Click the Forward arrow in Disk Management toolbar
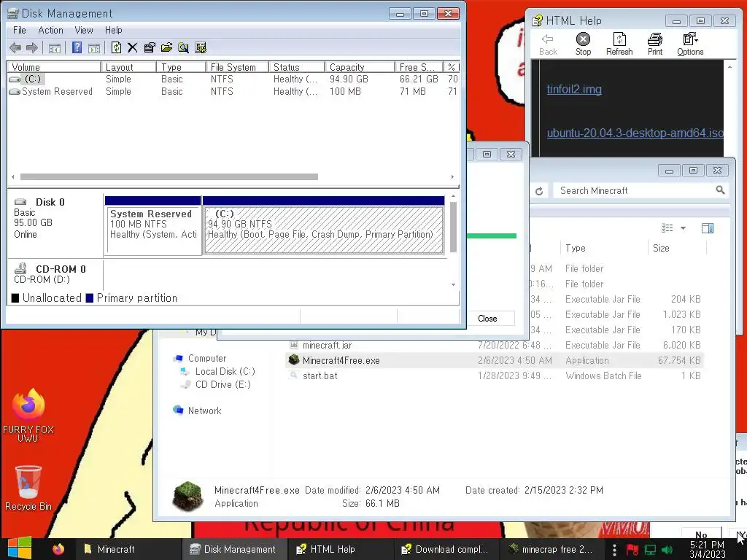Screen dimensions: 747x560 tap(32, 47)
